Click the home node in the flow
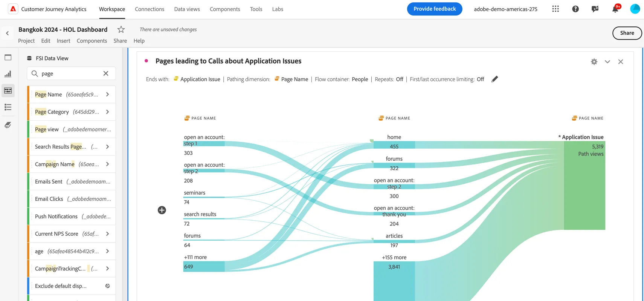Viewport: 644px width, 301px height. coord(394,145)
